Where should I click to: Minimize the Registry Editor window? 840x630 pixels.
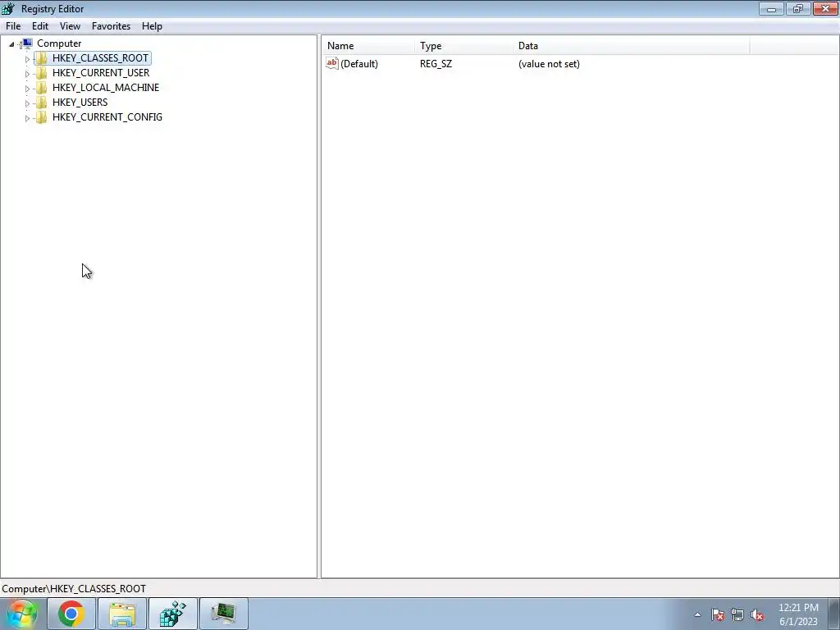point(771,8)
